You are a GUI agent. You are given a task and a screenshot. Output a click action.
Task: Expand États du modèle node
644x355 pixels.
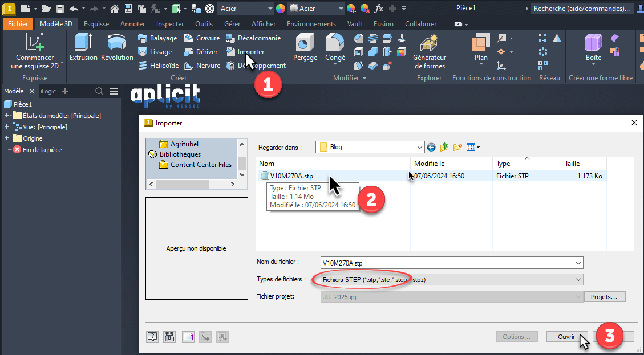click(7, 116)
